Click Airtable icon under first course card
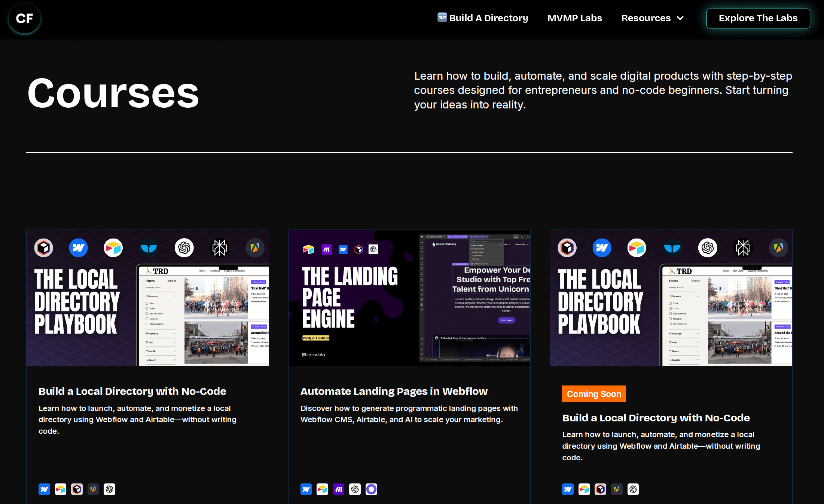Screen dimensions: 824x504 coord(61,489)
